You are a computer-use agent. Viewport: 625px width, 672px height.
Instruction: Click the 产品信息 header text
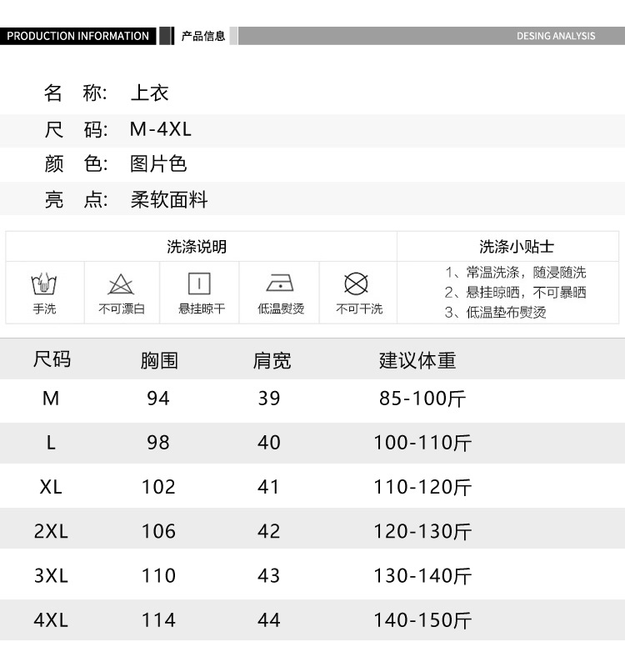[203, 36]
